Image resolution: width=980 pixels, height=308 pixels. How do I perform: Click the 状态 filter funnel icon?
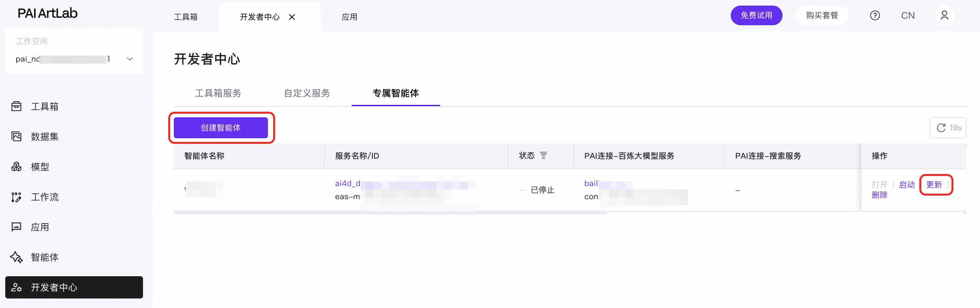pyautogui.click(x=543, y=155)
